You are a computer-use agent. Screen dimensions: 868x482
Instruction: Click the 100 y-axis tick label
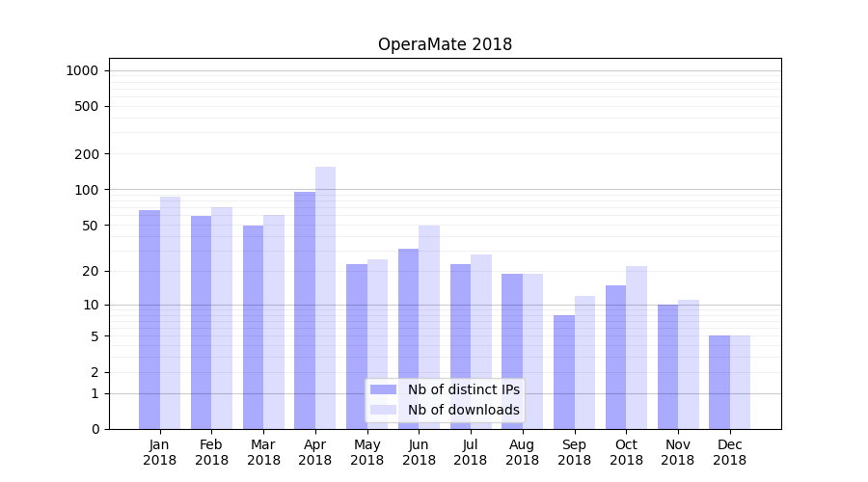[86, 190]
